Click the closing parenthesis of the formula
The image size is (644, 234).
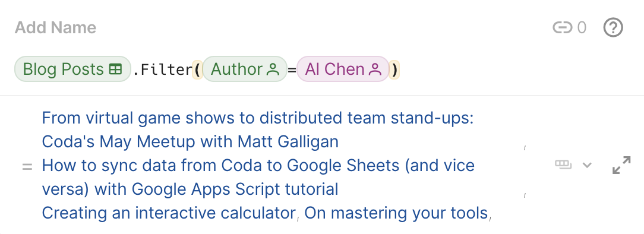click(394, 70)
